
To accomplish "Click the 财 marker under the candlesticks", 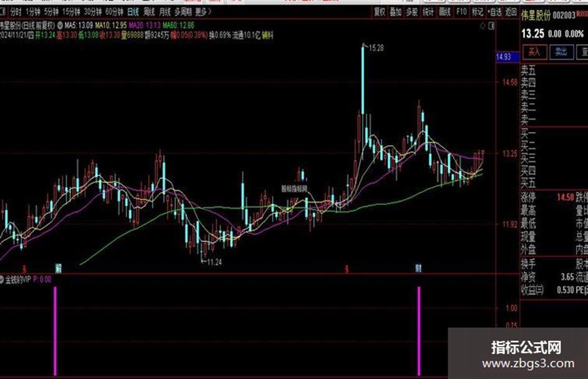I will tap(419, 268).
